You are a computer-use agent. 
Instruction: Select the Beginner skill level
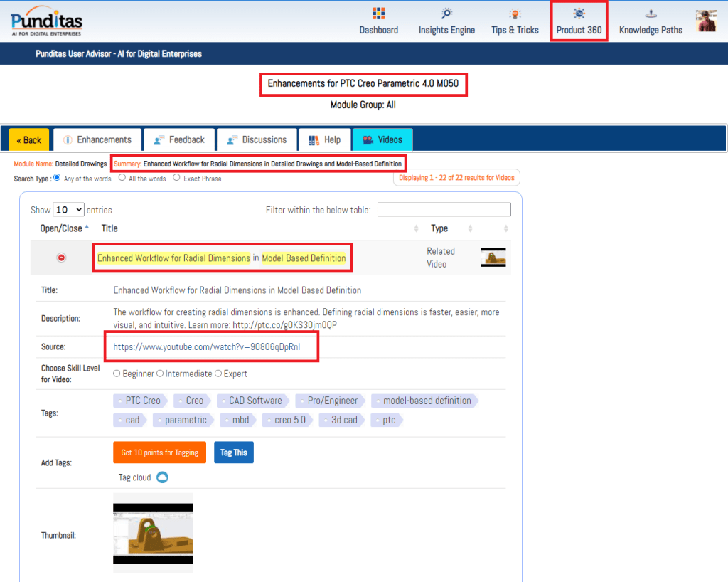(x=117, y=374)
